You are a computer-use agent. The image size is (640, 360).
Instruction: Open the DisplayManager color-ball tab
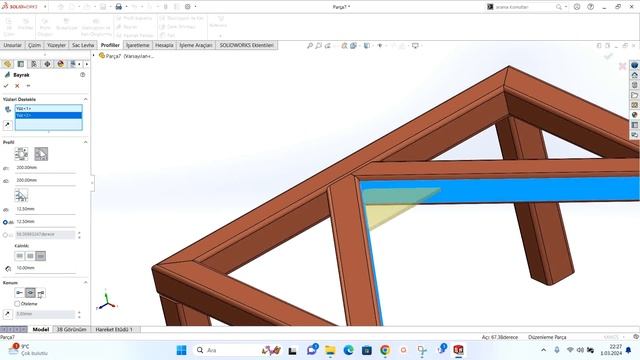coord(60,64)
